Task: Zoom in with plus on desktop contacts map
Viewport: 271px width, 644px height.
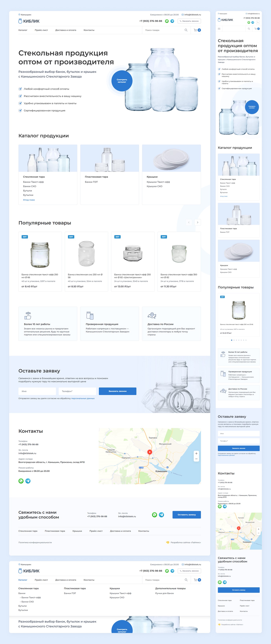Action: pos(196,453)
